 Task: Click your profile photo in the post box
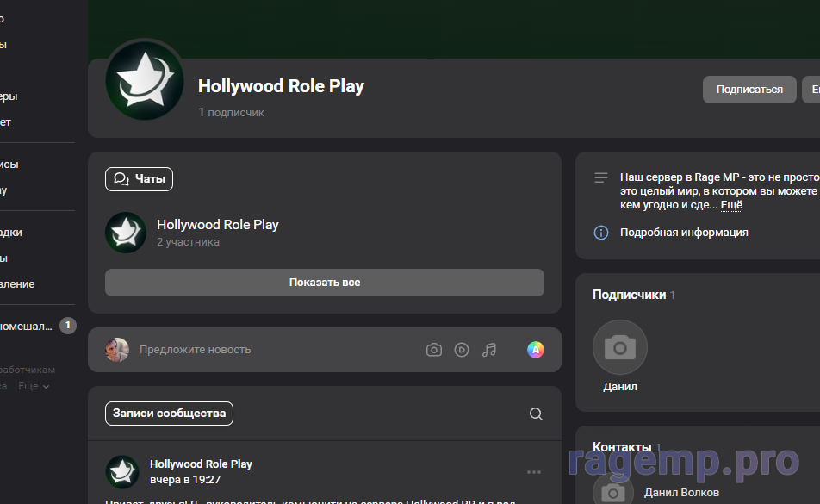point(117,350)
